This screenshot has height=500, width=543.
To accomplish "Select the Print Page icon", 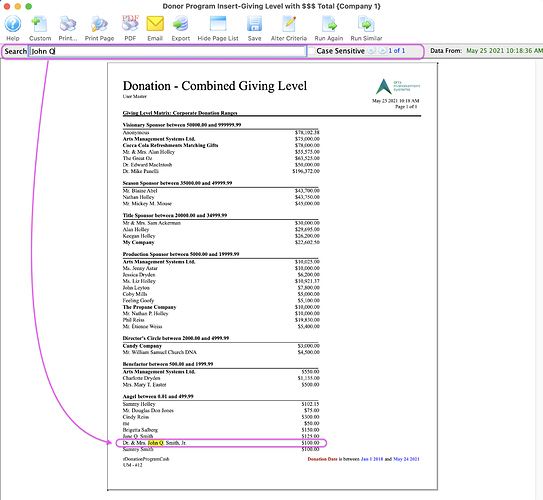I will tap(99, 24).
